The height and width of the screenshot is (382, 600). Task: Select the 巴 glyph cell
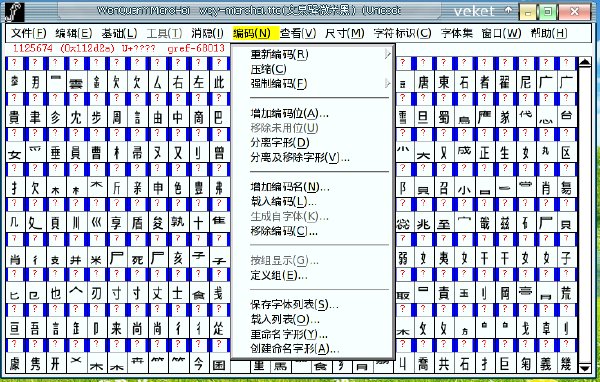click(x=219, y=117)
